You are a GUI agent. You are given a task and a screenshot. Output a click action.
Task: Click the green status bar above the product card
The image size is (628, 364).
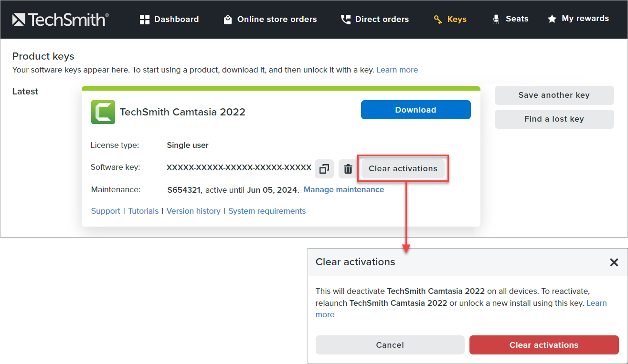[281, 88]
